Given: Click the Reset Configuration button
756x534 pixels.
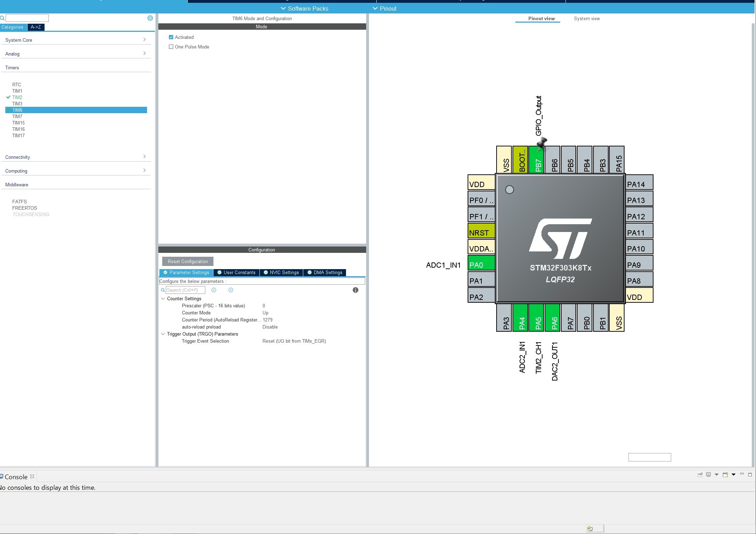Looking at the screenshot, I should 188,261.
